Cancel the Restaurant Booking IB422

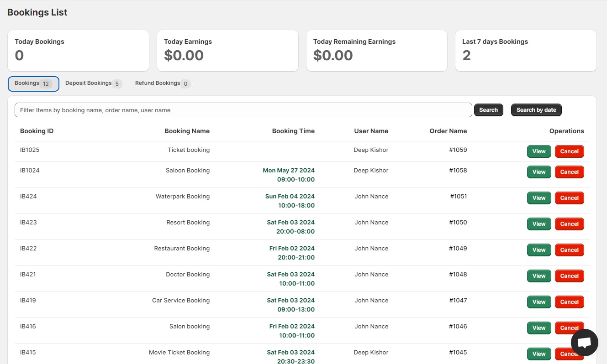click(569, 250)
